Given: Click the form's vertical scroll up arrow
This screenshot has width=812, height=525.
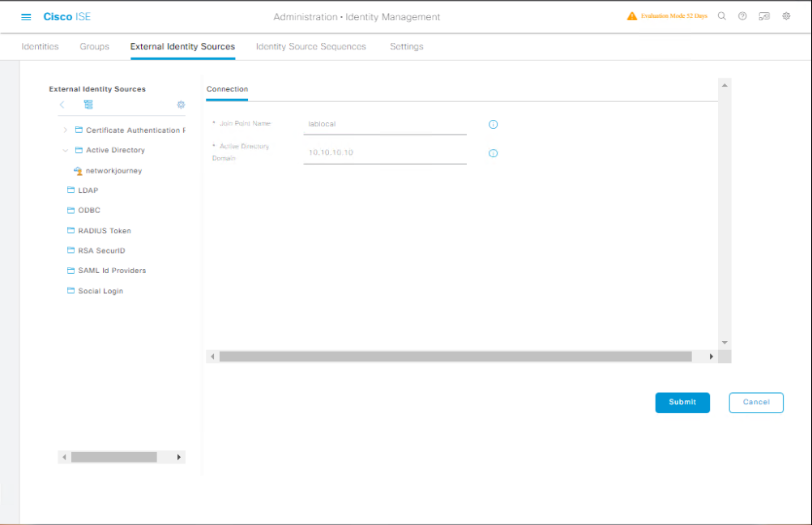Looking at the screenshot, I should tap(724, 85).
